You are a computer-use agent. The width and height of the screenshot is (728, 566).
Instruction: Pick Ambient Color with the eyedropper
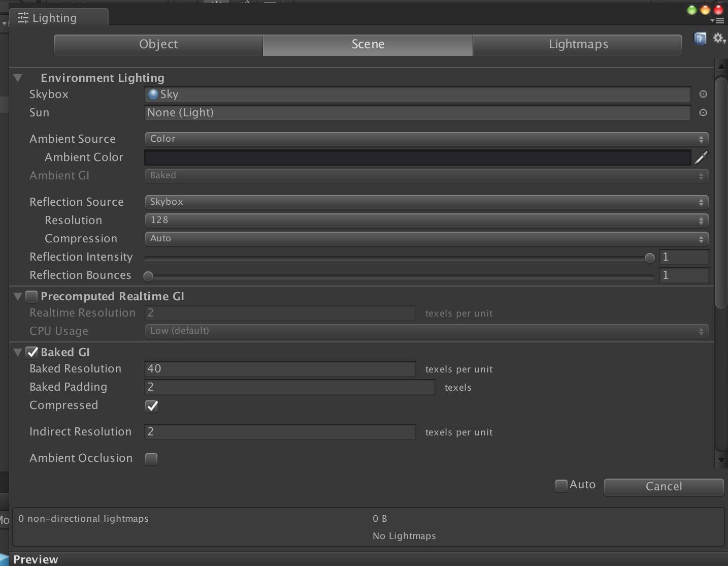pyautogui.click(x=701, y=158)
